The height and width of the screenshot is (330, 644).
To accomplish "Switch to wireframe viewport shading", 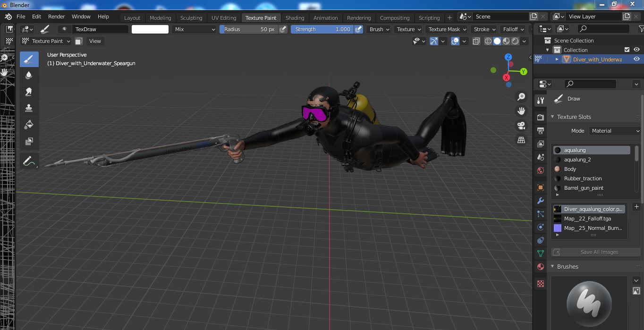I will click(488, 41).
